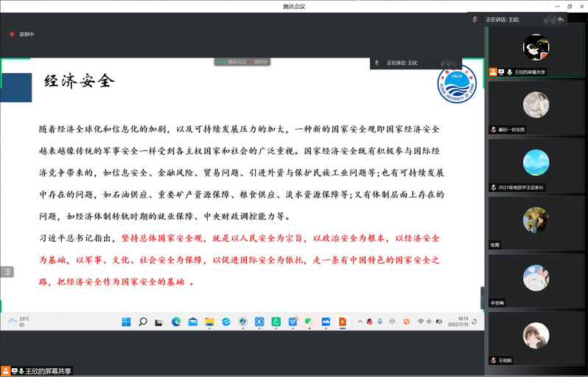Viewport: 588px width, 377px height.
Task: Click microphone icon beside 正在讲话 in floating bar
Action: point(377,63)
